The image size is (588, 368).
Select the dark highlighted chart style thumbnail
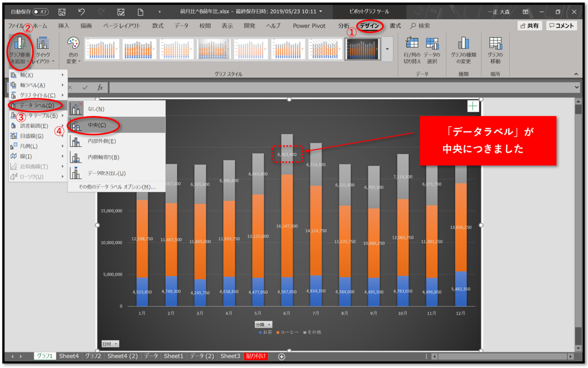(x=362, y=49)
